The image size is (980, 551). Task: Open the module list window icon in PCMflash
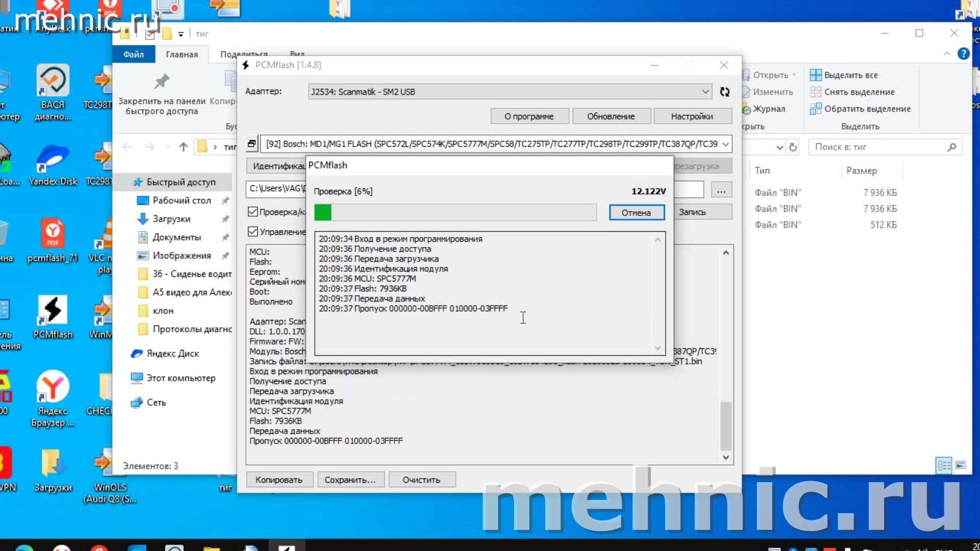coord(252,144)
